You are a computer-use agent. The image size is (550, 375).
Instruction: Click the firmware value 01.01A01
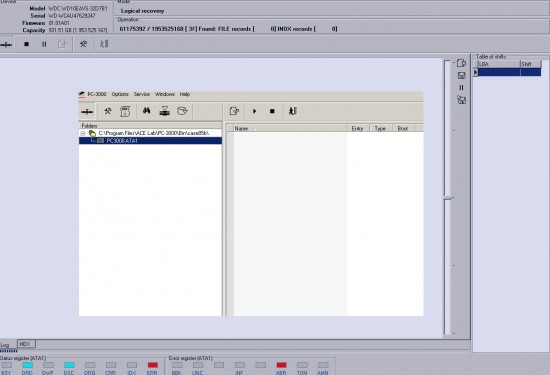59,23
